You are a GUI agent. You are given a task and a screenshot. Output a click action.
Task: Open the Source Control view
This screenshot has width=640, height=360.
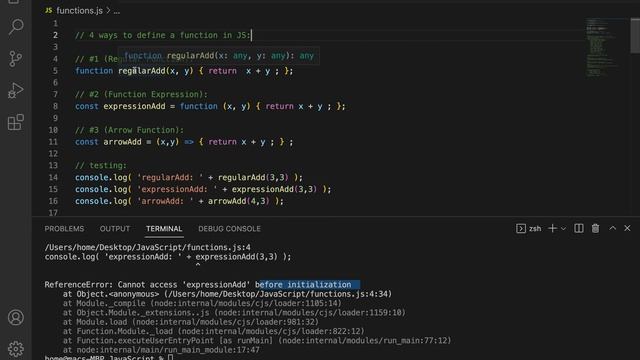pos(16,59)
